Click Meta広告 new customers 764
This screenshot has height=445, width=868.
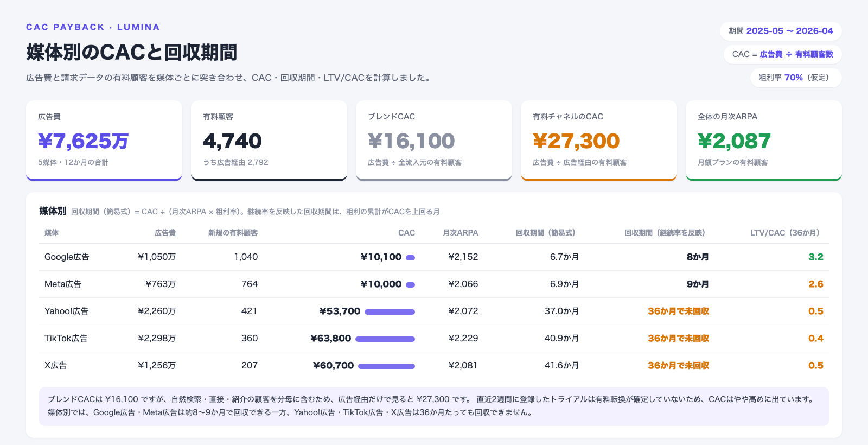250,284
